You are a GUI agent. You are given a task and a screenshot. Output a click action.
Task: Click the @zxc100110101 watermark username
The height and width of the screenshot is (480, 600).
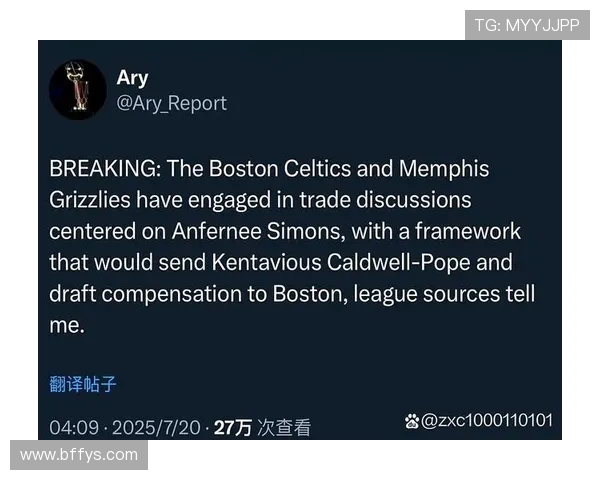pyautogui.click(x=487, y=421)
